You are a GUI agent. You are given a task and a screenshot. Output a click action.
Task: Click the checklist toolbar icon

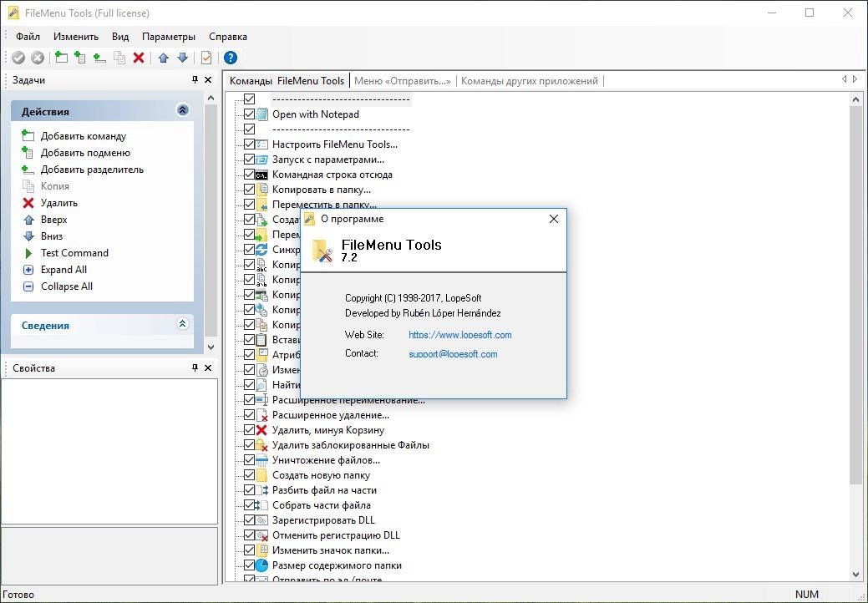tap(206, 58)
